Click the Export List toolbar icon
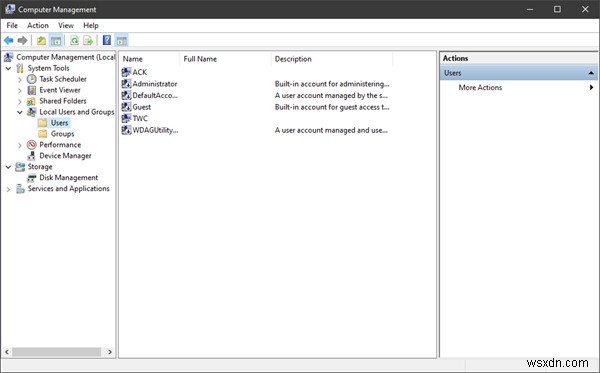Screen dimensions: 600x373 [88, 40]
